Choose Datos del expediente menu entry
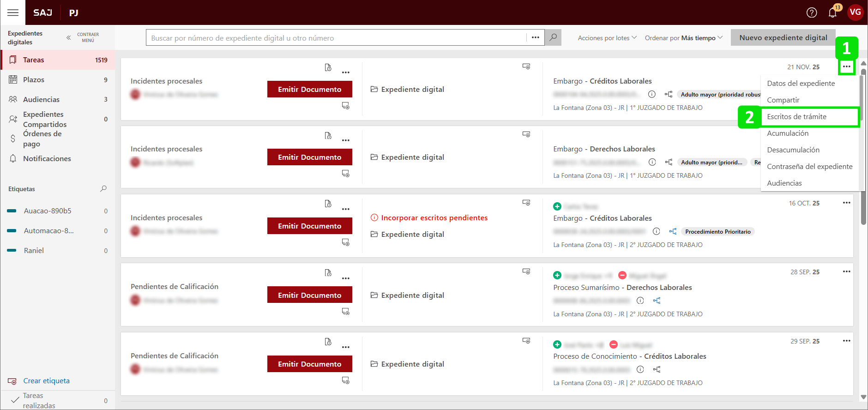This screenshot has width=868, height=410. tap(801, 84)
